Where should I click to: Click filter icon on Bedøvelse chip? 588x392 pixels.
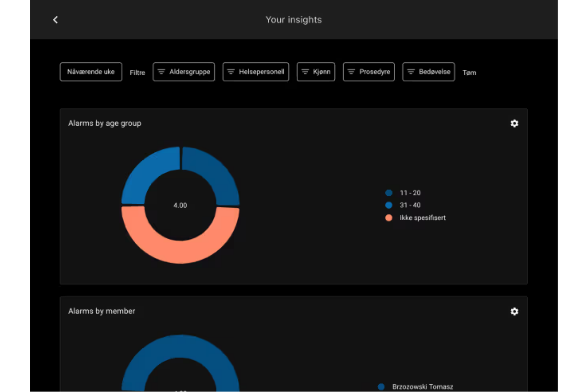[411, 72]
